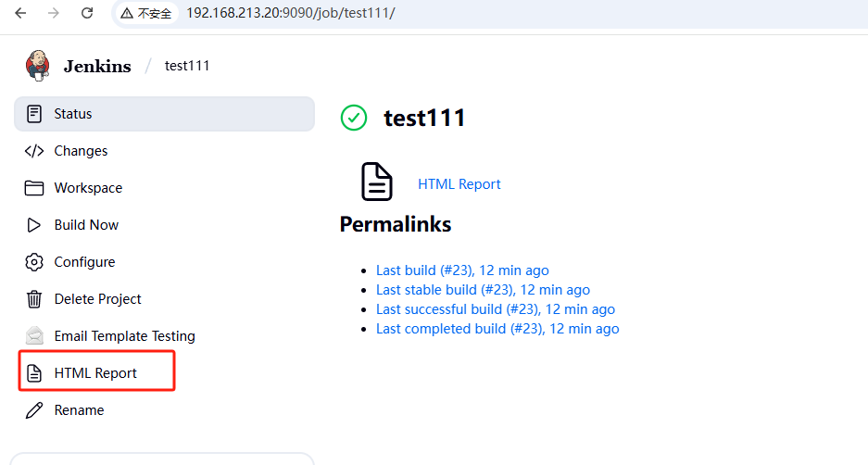868x465 pixels.
Task: Open the HTML Report link in main panel
Action: (x=459, y=184)
